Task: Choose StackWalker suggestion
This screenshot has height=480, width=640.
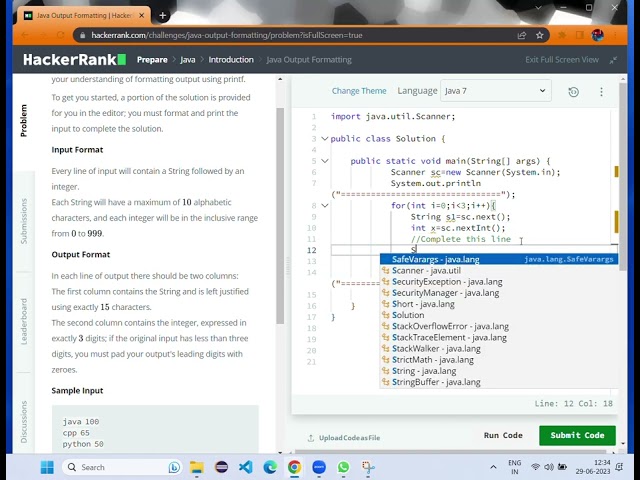Action: [499, 349]
